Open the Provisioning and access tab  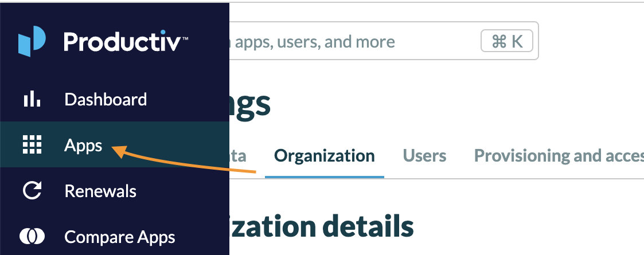(559, 156)
